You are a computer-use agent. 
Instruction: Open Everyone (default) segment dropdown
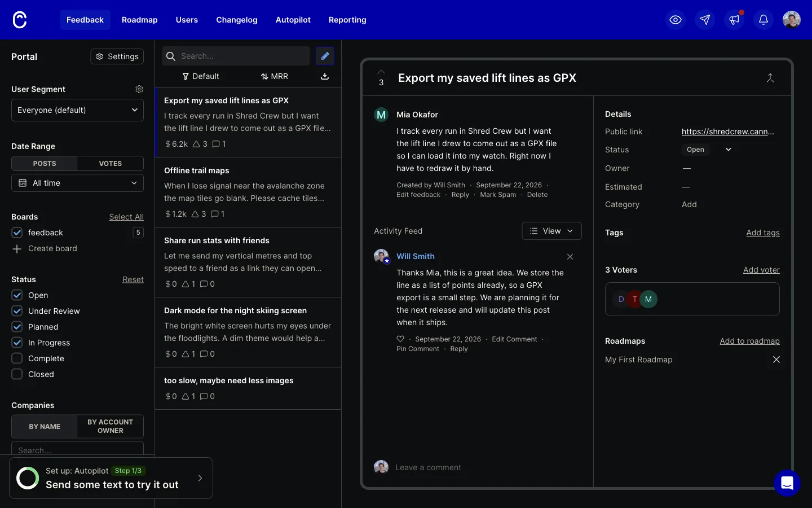click(x=77, y=110)
